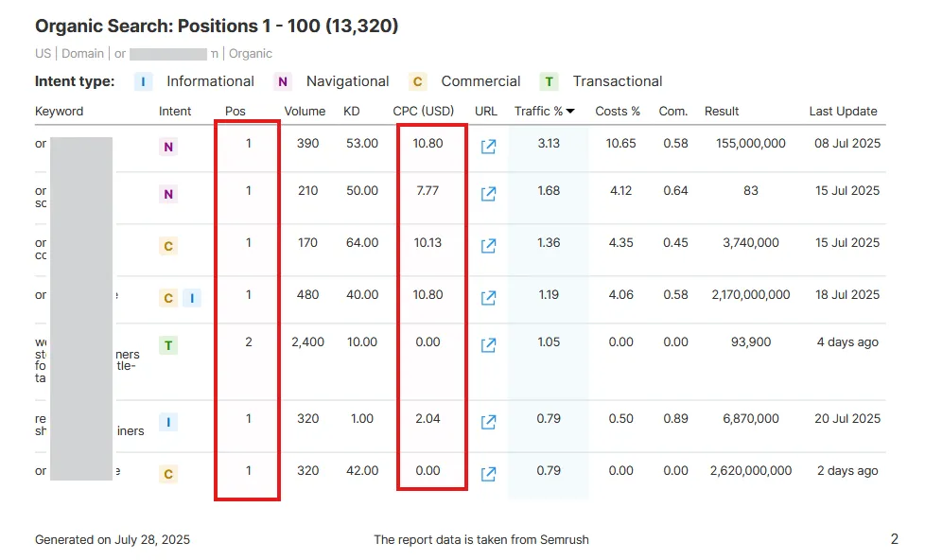925x560 pixels.
Task: Click the Keyword column header
Action: (59, 111)
